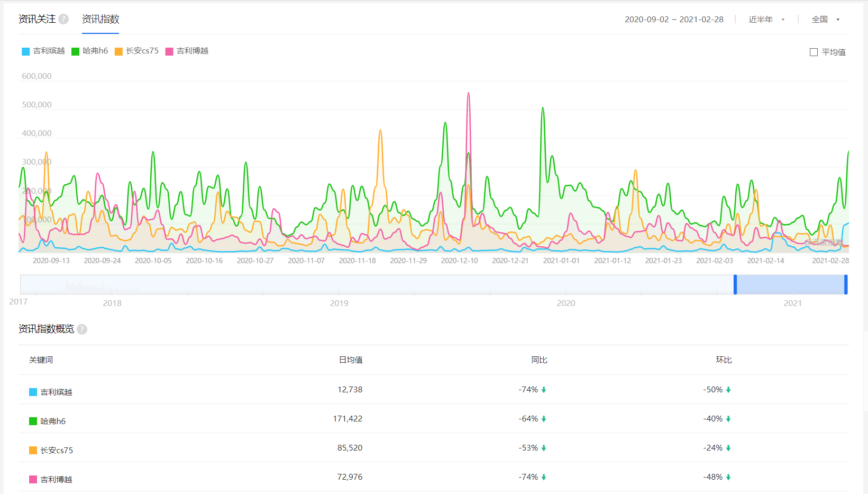
Task: Toggle 长安cs75 legend entry
Action: pos(136,51)
